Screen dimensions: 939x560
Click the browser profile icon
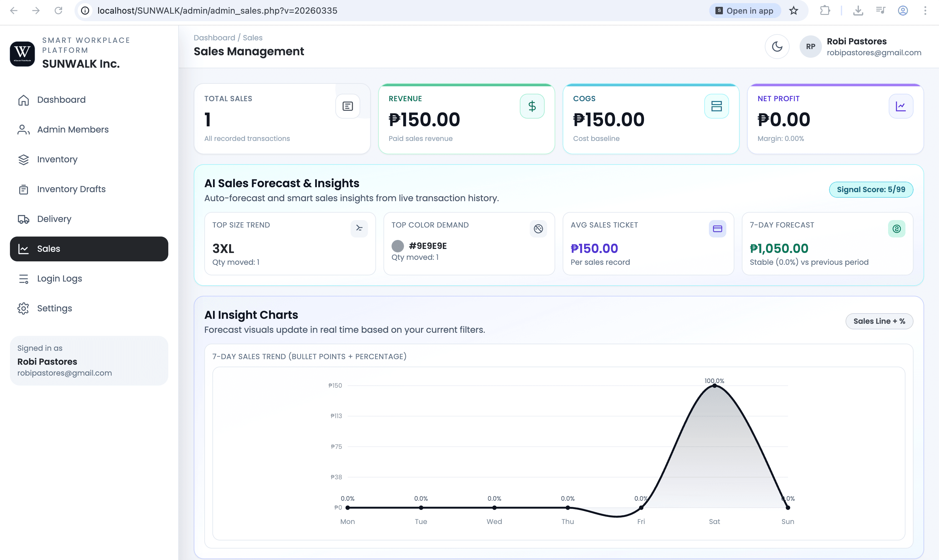[x=903, y=11]
